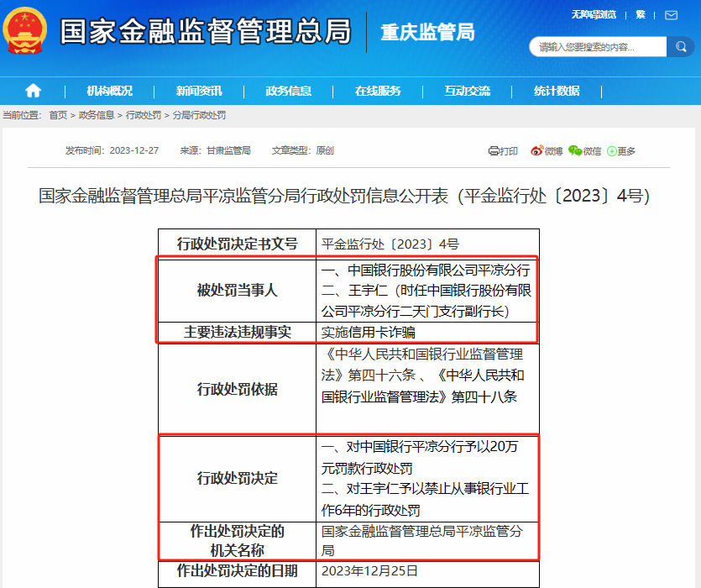
Task: Click the 行政处罚依据 header cell
Action: (238, 389)
